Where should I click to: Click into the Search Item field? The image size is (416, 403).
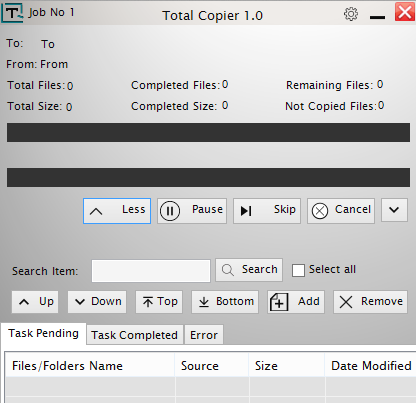(151, 271)
